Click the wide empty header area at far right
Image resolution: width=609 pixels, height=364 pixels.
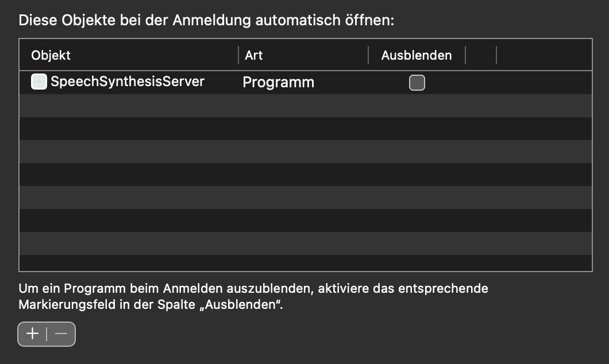tap(544, 55)
